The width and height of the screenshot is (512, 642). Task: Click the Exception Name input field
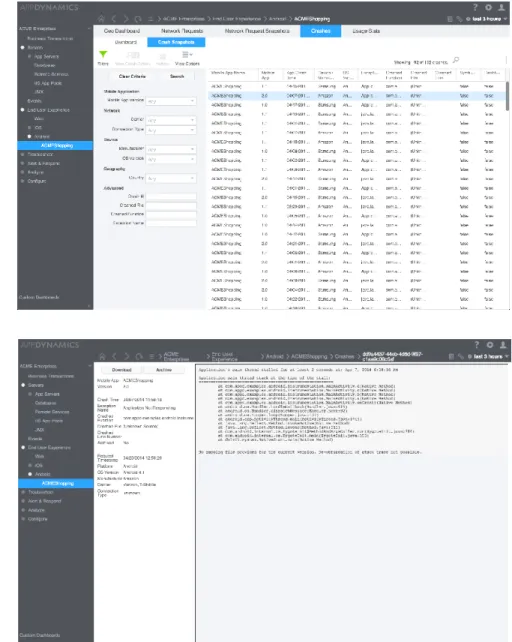171,224
